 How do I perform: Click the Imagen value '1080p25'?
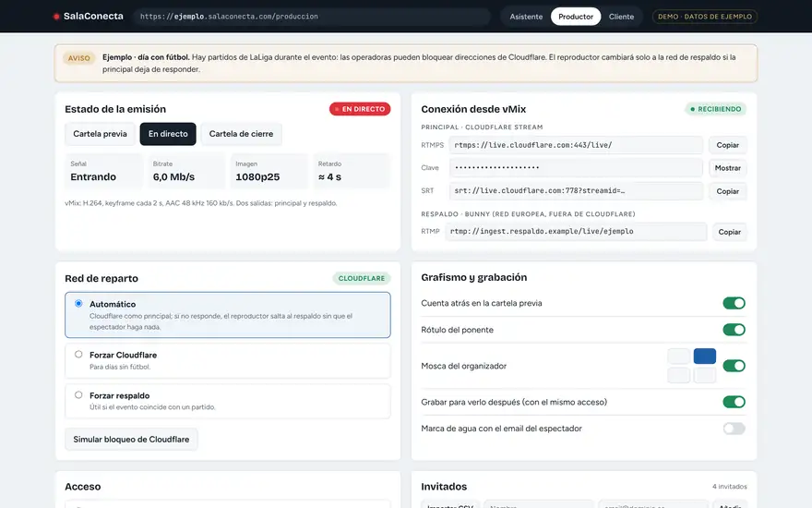pyautogui.click(x=257, y=176)
